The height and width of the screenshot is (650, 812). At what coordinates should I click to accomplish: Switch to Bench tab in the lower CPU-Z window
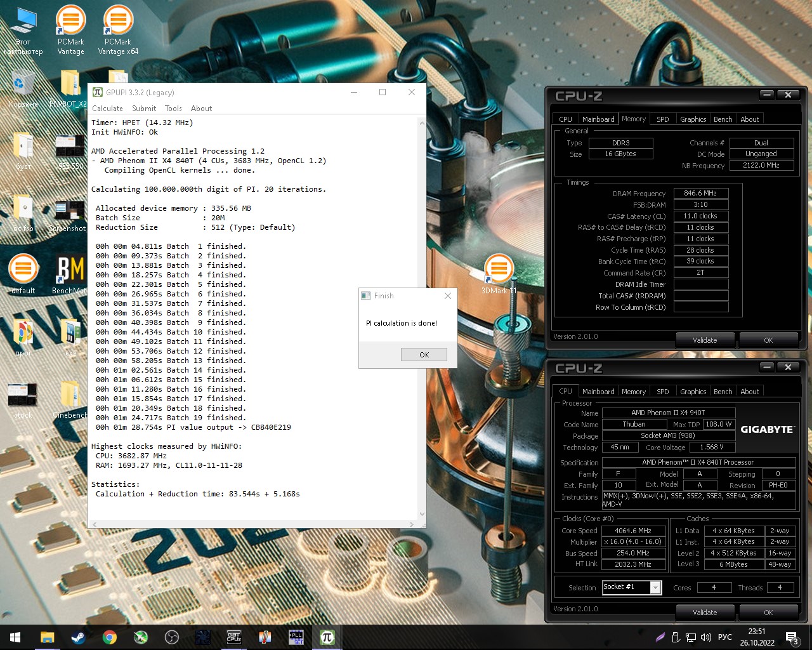point(723,392)
